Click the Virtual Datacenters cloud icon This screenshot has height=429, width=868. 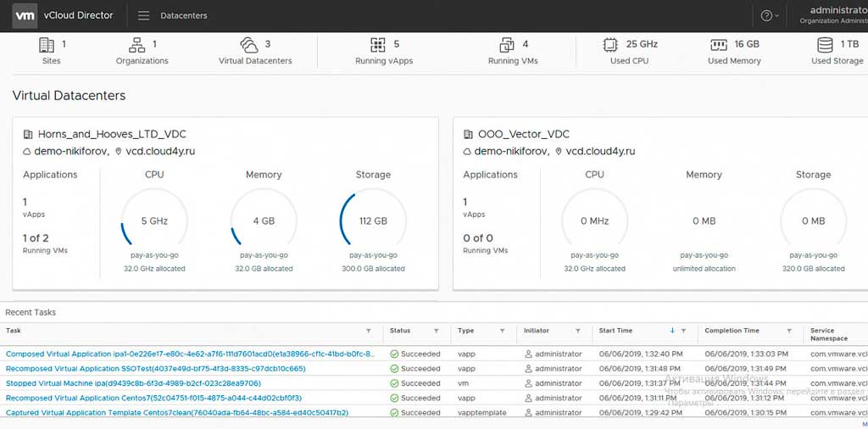pos(249,45)
